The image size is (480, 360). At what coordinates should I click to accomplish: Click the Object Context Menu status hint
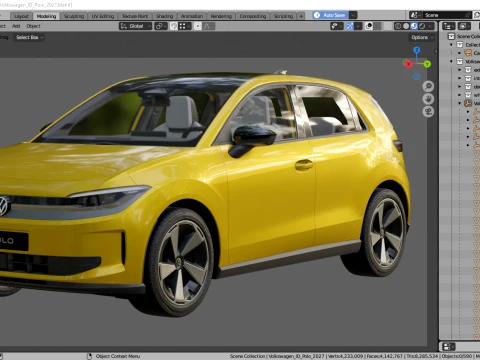click(118, 356)
